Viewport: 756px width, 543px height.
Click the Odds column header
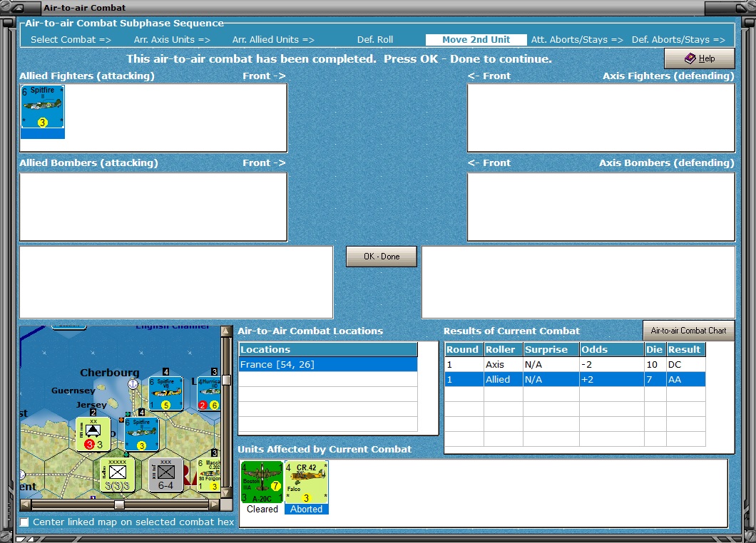pos(612,349)
